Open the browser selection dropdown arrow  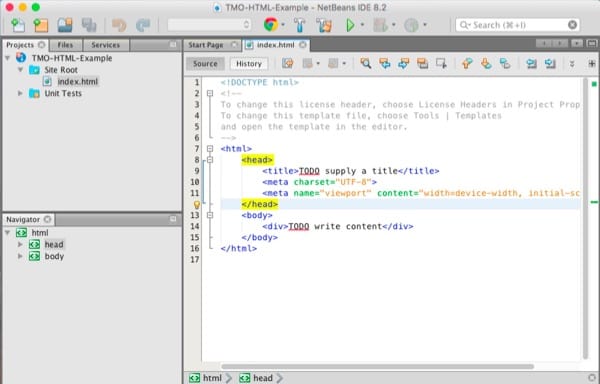pos(283,25)
